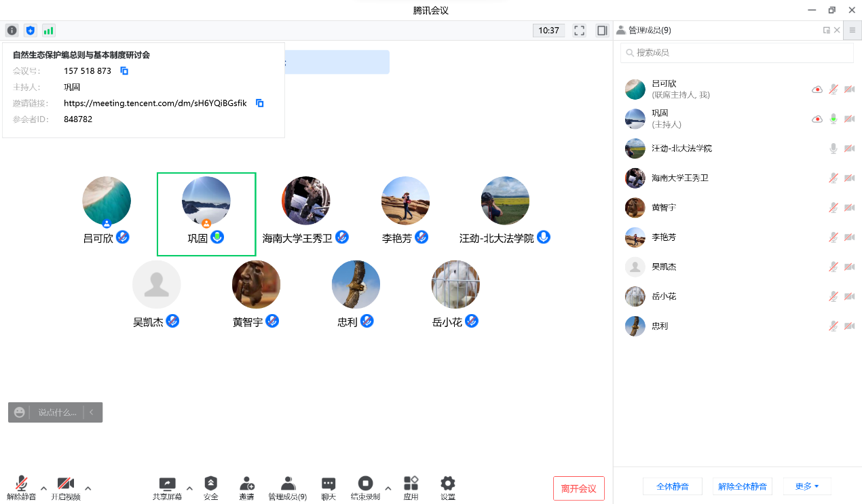Turn on camera with 开启视频

(x=65, y=488)
